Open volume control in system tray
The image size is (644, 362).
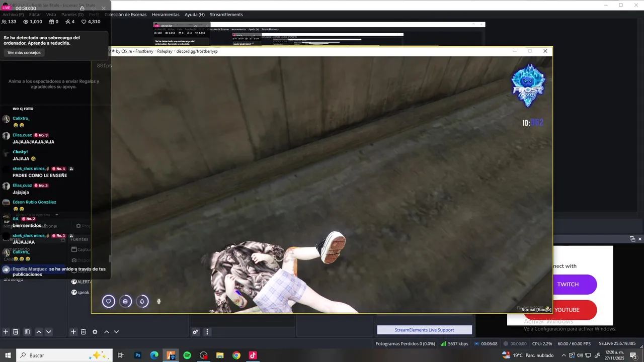tap(580, 355)
